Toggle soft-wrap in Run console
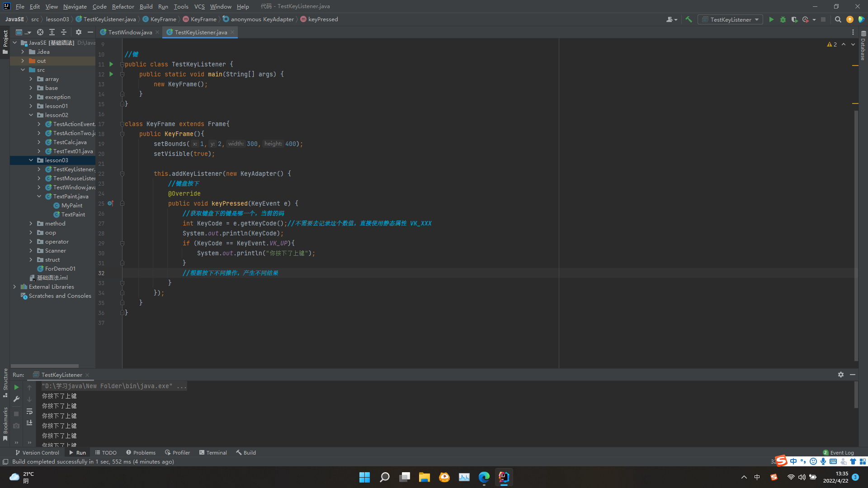This screenshot has height=488, width=868. pyautogui.click(x=29, y=411)
